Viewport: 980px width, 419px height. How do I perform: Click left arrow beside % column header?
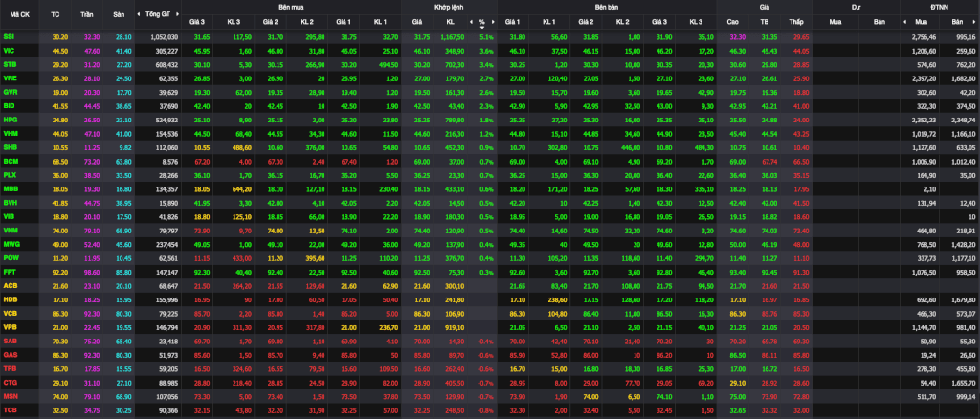(x=472, y=22)
